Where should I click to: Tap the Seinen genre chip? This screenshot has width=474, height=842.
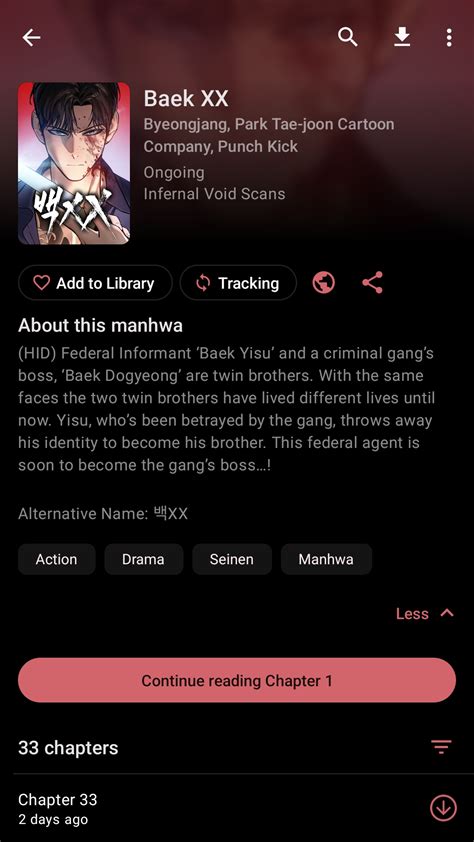(231, 559)
